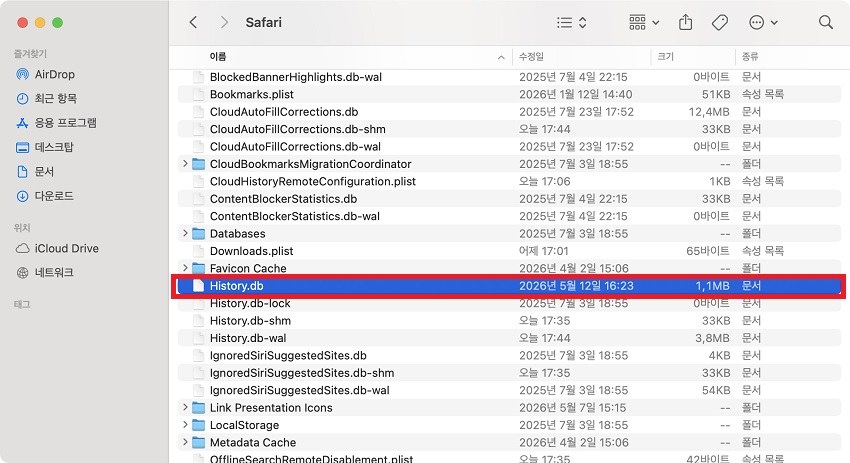Screen dimensions: 850x463
Task: Open the list view switcher
Action: point(571,22)
